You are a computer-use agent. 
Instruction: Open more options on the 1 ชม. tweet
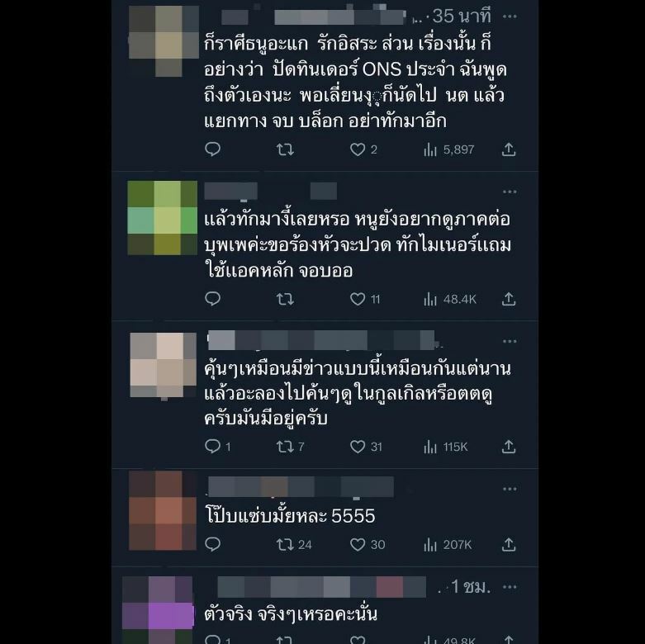(x=510, y=587)
